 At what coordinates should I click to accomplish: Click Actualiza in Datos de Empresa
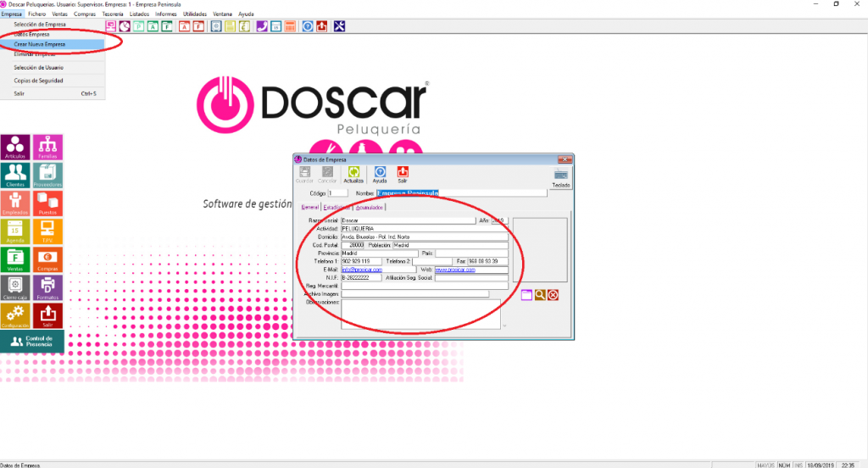(353, 175)
